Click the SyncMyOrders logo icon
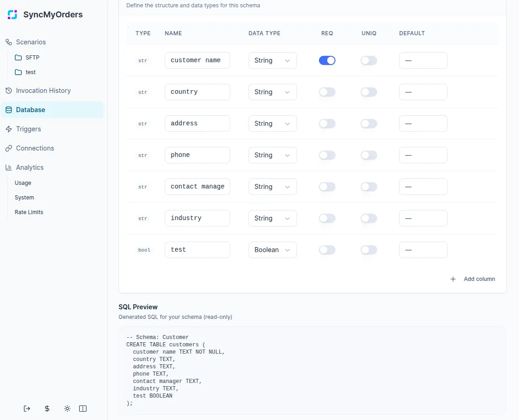Screen dimensions: 519x420 (12, 15)
